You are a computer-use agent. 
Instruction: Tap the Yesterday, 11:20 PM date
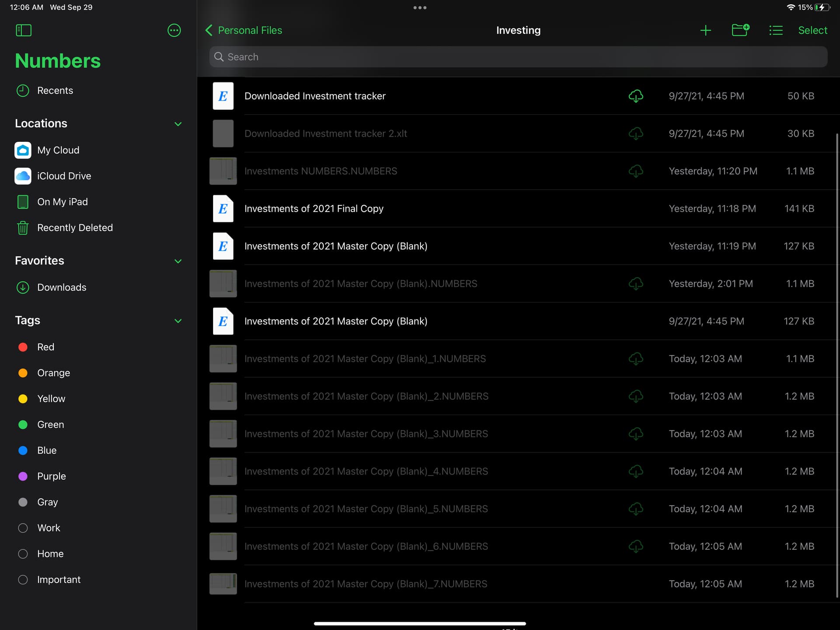tap(713, 171)
